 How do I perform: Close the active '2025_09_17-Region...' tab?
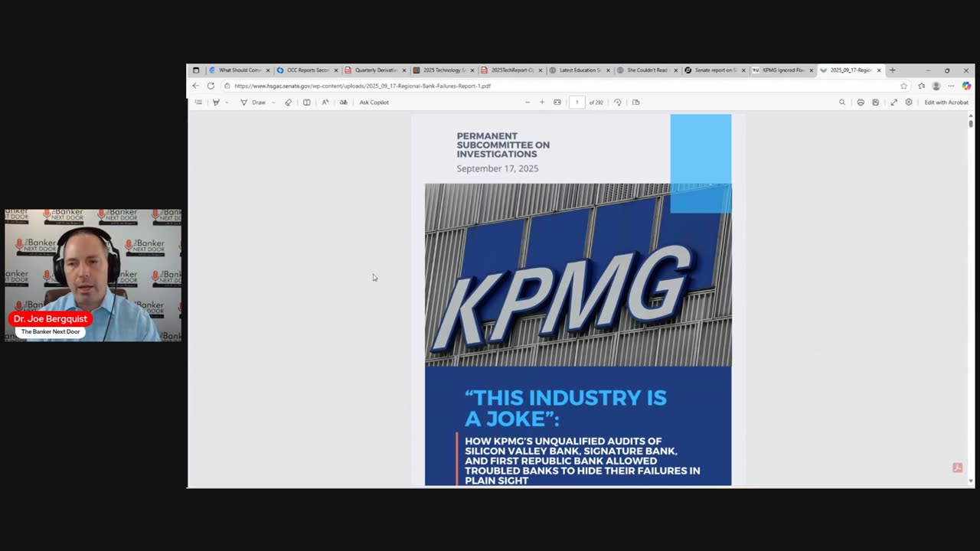pos(879,70)
